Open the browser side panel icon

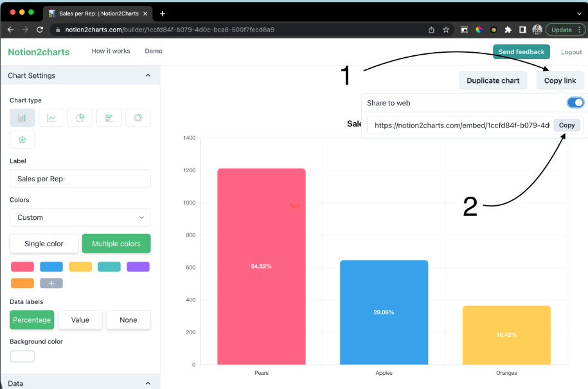[522, 30]
